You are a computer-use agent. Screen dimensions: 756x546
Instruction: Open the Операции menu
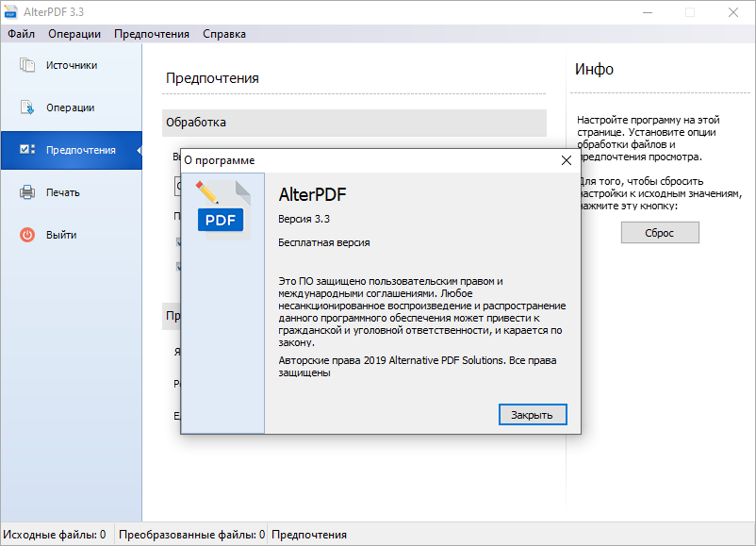[x=74, y=34]
